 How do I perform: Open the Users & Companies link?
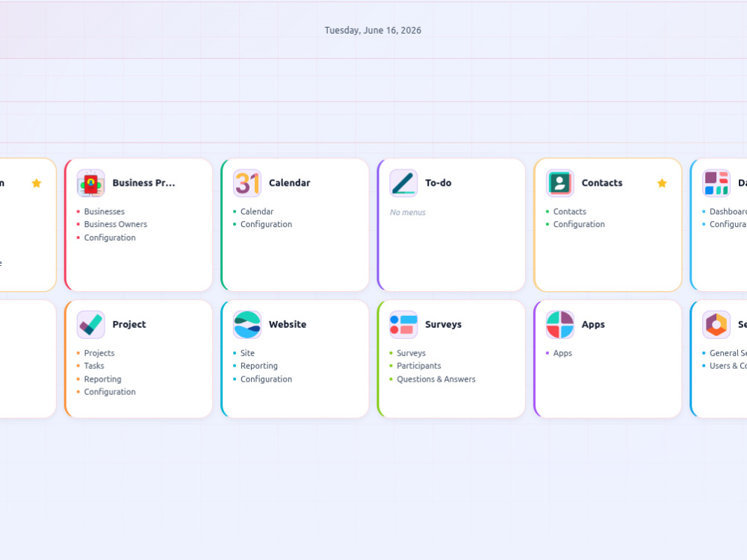click(x=728, y=366)
